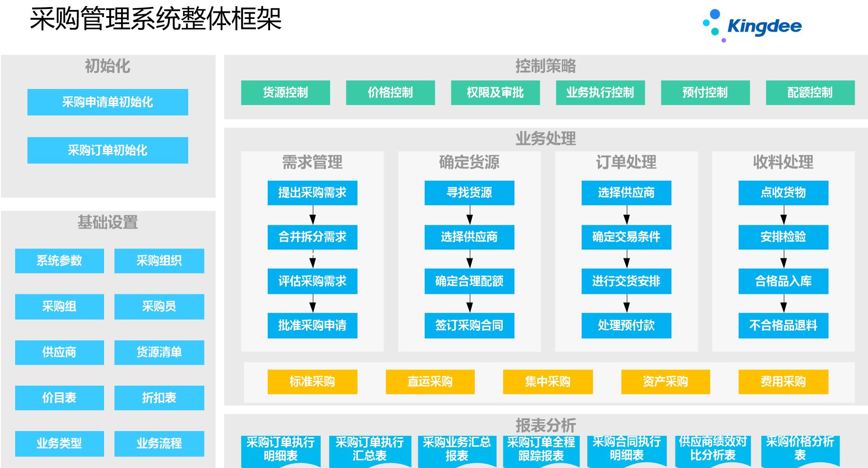Open the 折扣表 box
The height and width of the screenshot is (468, 868).
point(159,398)
